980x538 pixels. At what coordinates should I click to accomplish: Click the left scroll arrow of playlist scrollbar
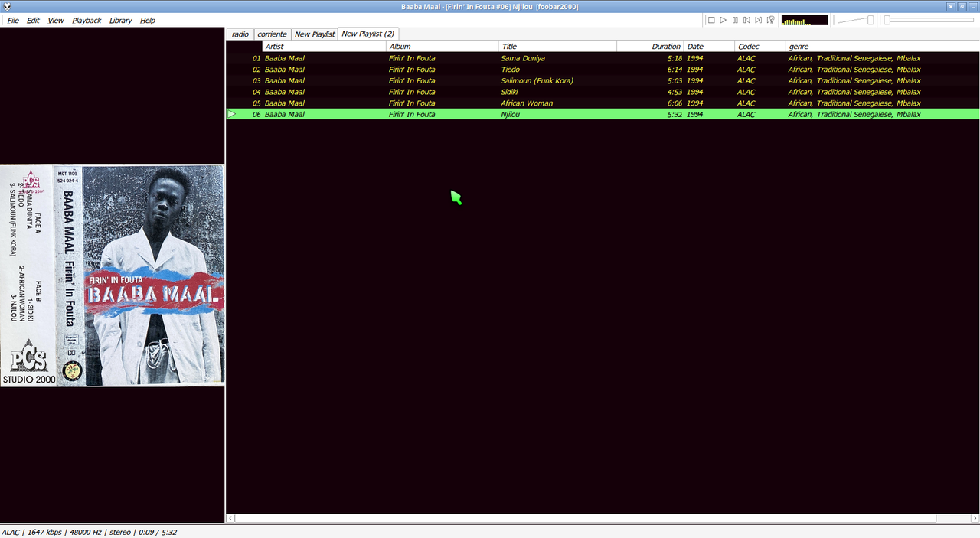230,518
